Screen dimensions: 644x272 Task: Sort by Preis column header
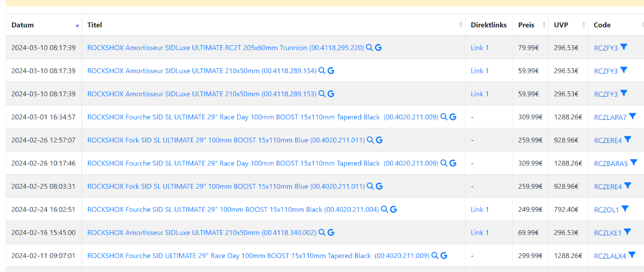pyautogui.click(x=526, y=25)
